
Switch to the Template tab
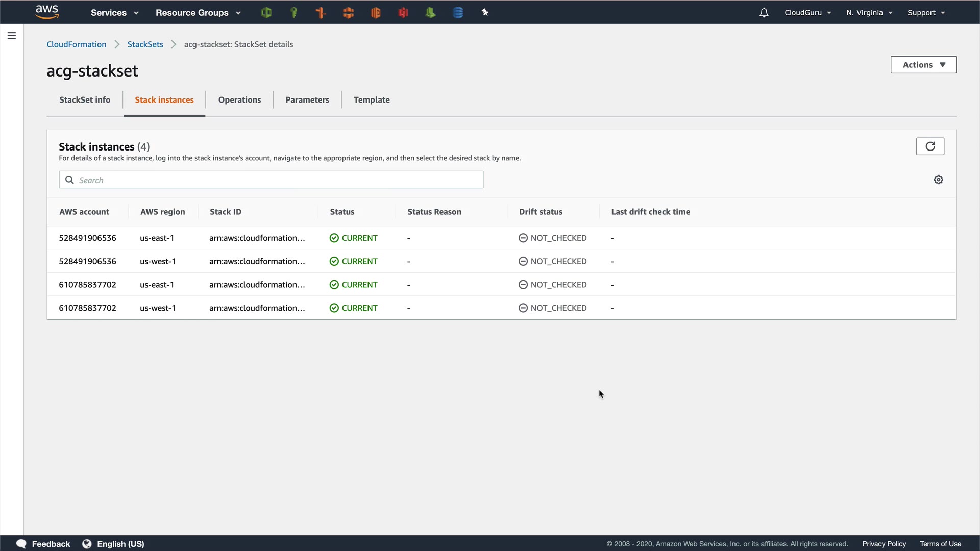coord(372,100)
